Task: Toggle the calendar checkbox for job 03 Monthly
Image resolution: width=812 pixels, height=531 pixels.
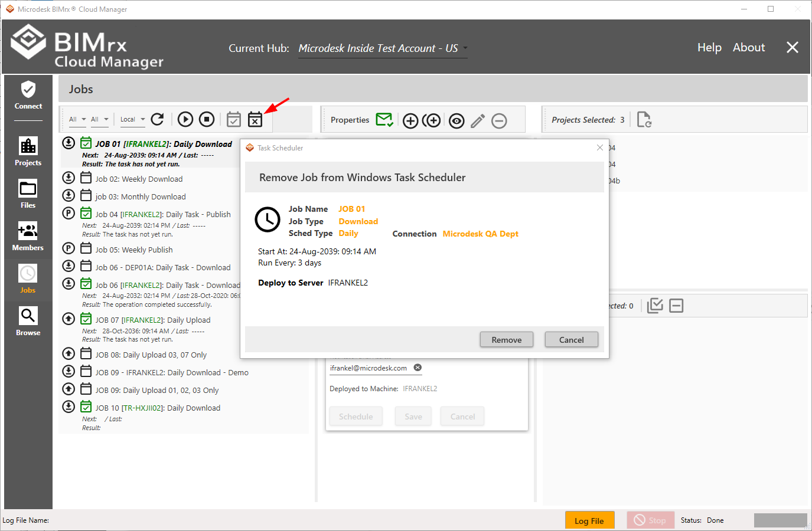Action: pos(86,195)
